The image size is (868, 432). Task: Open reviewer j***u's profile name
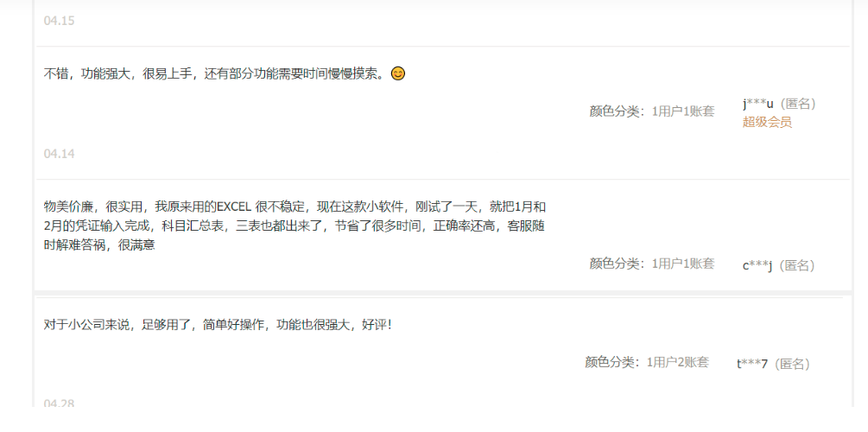pos(757,104)
